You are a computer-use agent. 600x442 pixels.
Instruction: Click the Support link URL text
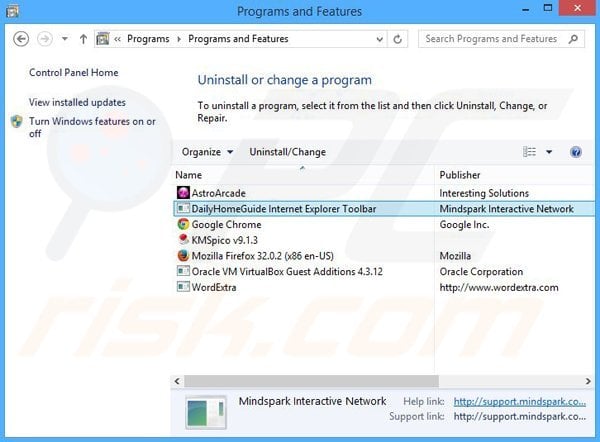coord(520,416)
